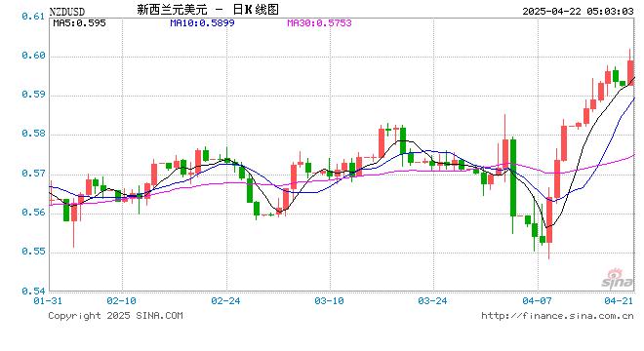Click the timestamp 2025-04-22 05:03:03

tap(578, 12)
